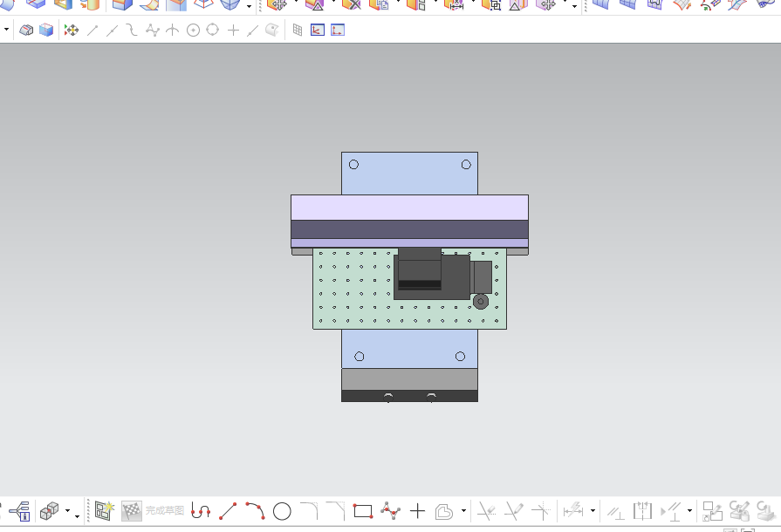Click the Copy Face icon
Screen dimensions: 781x532
click(x=379, y=4)
